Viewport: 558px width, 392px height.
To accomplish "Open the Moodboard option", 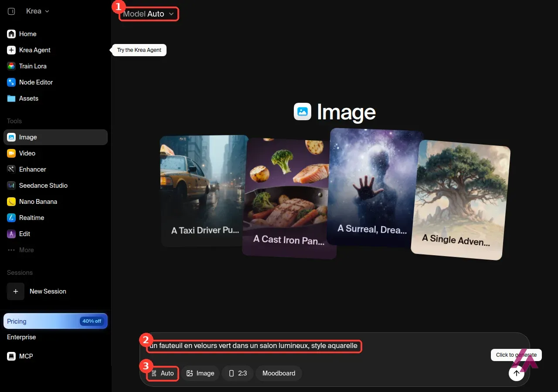I will tap(279, 373).
